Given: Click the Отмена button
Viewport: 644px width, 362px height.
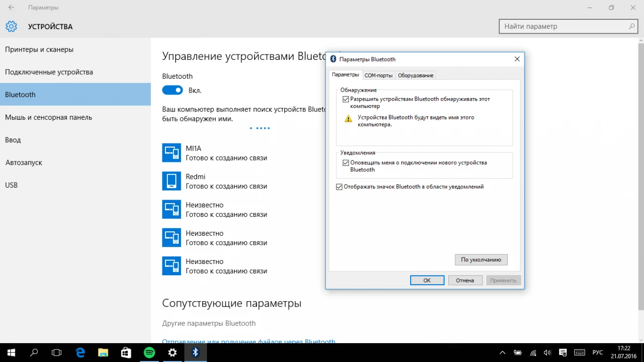Looking at the screenshot, I should tap(465, 280).
